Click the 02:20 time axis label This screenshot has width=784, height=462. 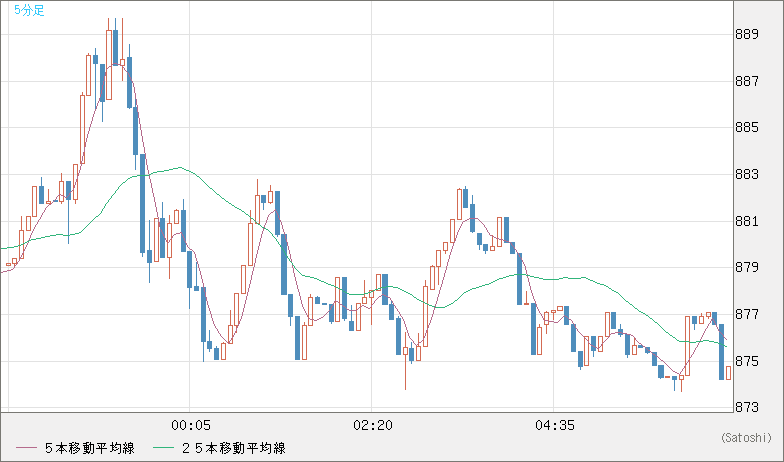click(372, 426)
